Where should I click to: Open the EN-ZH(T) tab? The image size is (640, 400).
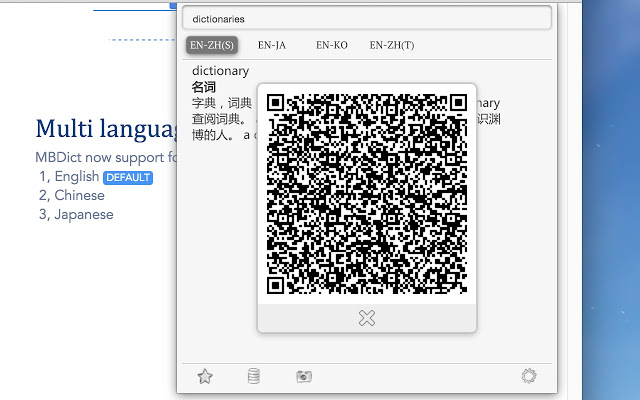(x=392, y=45)
